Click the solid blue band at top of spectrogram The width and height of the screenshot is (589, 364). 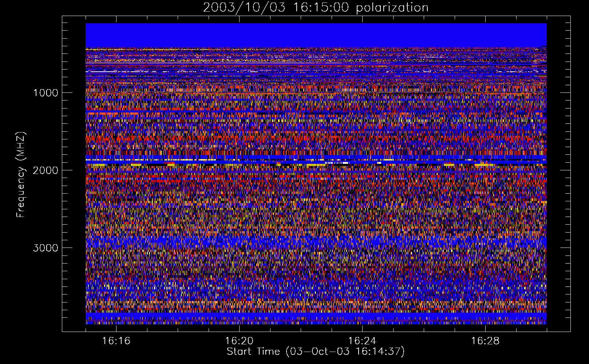click(316, 35)
